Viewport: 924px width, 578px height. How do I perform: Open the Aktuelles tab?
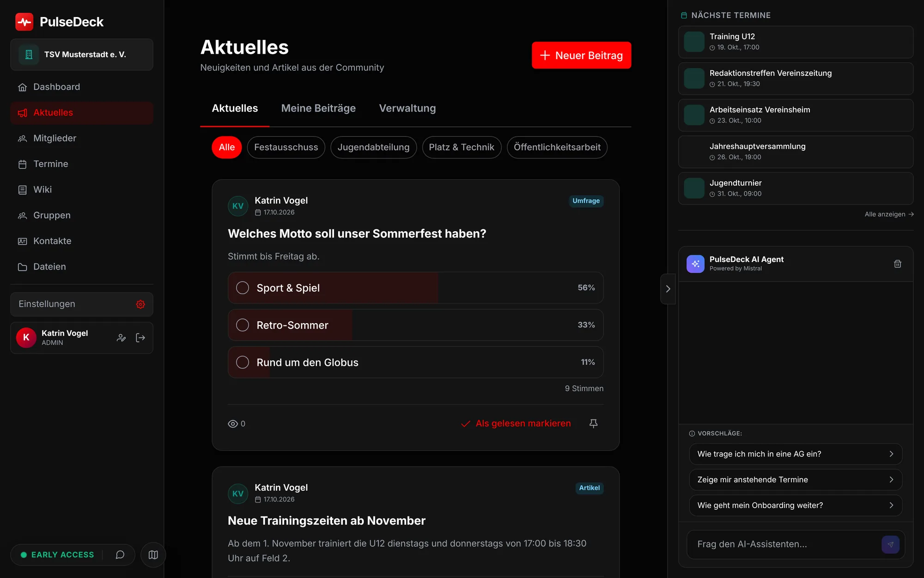(x=235, y=108)
